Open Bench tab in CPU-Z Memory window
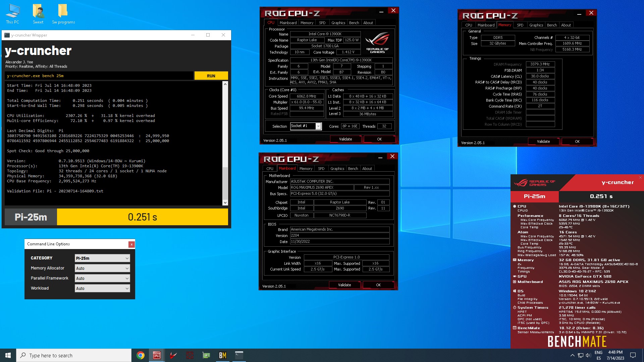The image size is (644, 362). pyautogui.click(x=552, y=25)
